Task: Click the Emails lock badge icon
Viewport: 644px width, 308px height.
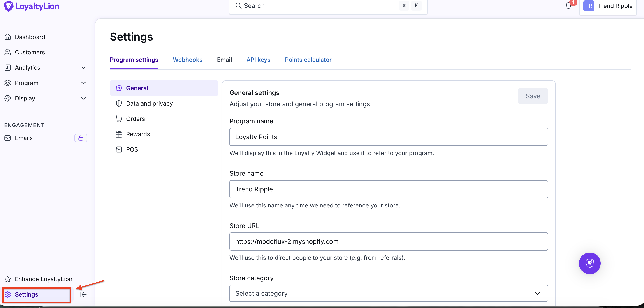Action: 81,138
